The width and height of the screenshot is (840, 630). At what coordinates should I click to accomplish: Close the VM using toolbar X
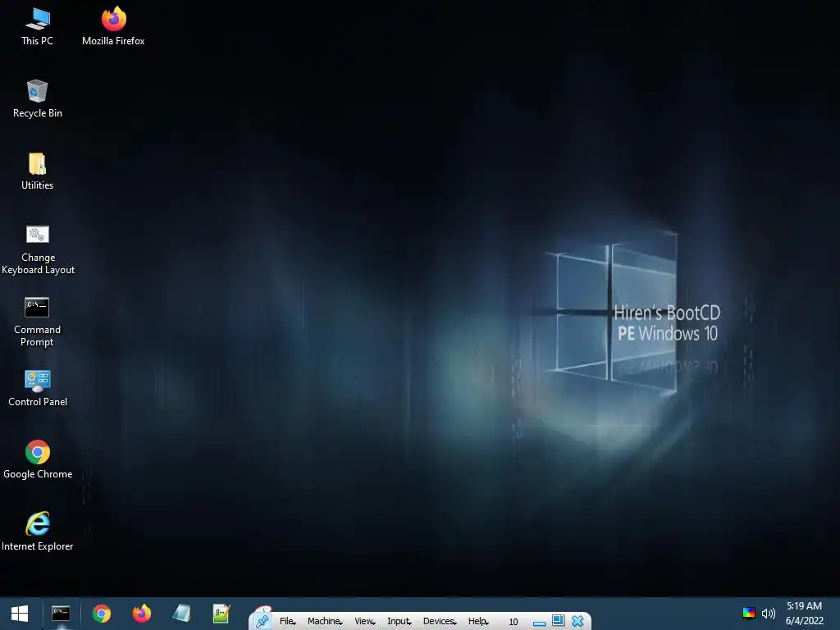tap(577, 622)
